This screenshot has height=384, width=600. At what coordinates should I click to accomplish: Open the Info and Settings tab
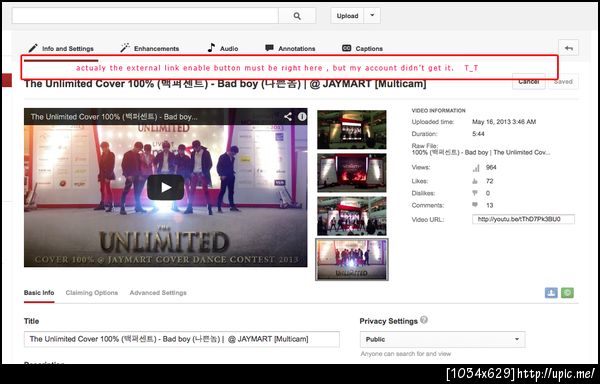pos(61,49)
